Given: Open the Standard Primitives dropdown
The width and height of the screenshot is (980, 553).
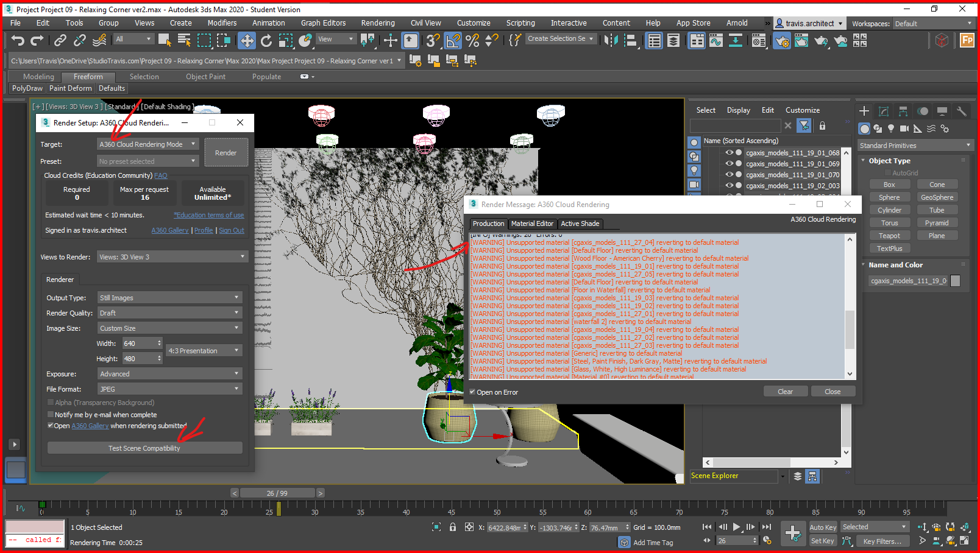Looking at the screenshot, I should pyautogui.click(x=915, y=145).
